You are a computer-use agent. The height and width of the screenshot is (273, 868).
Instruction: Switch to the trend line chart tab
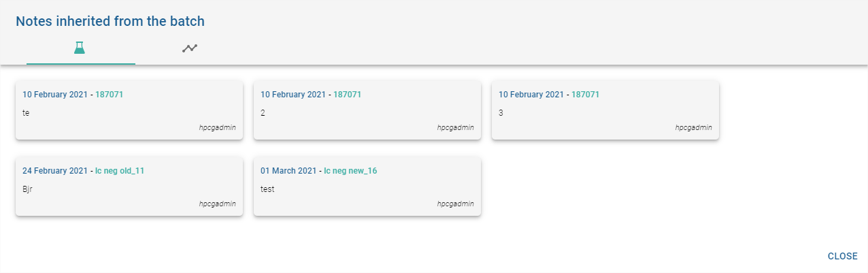point(190,48)
